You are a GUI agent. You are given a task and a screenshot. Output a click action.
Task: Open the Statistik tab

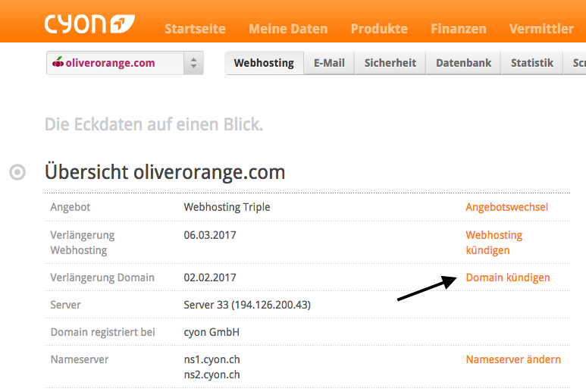[532, 63]
